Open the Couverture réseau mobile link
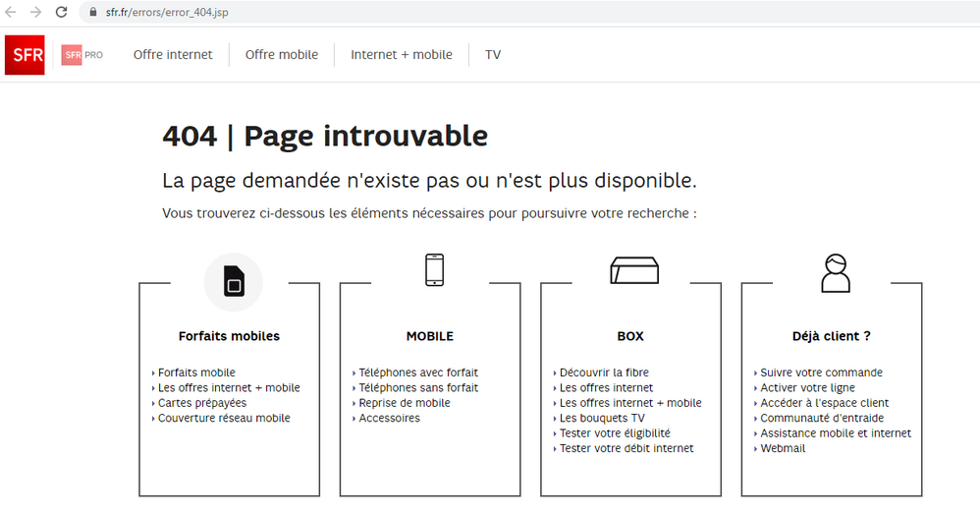 coord(224,418)
